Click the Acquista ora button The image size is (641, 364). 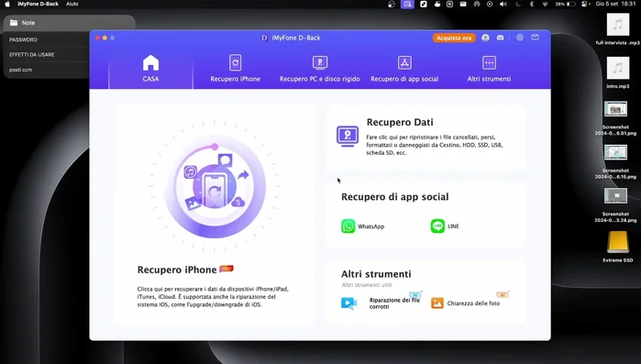[x=454, y=38]
